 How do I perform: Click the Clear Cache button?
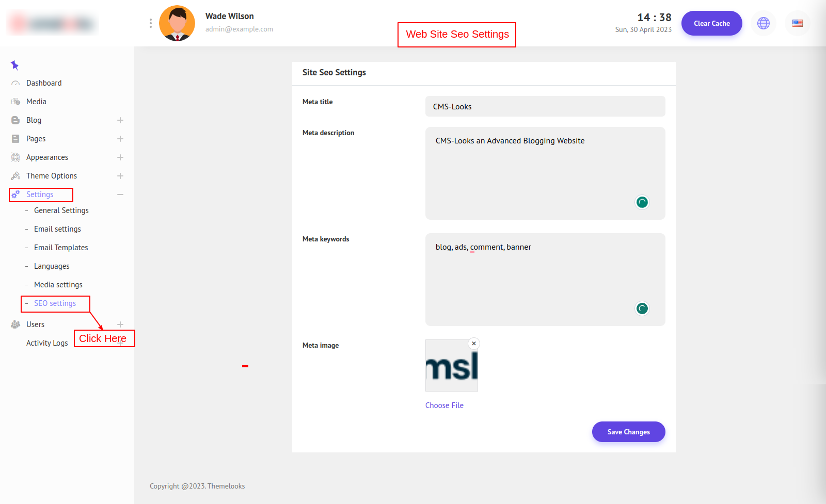711,23
